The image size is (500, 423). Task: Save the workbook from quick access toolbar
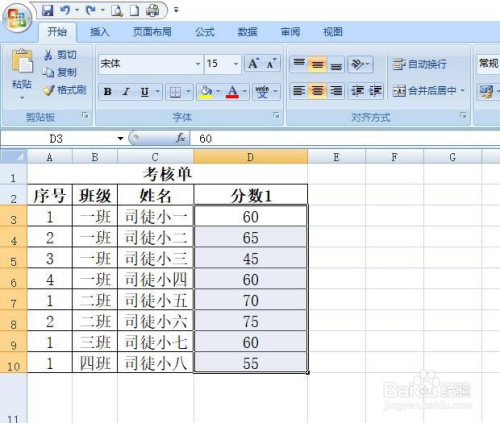coord(48,10)
